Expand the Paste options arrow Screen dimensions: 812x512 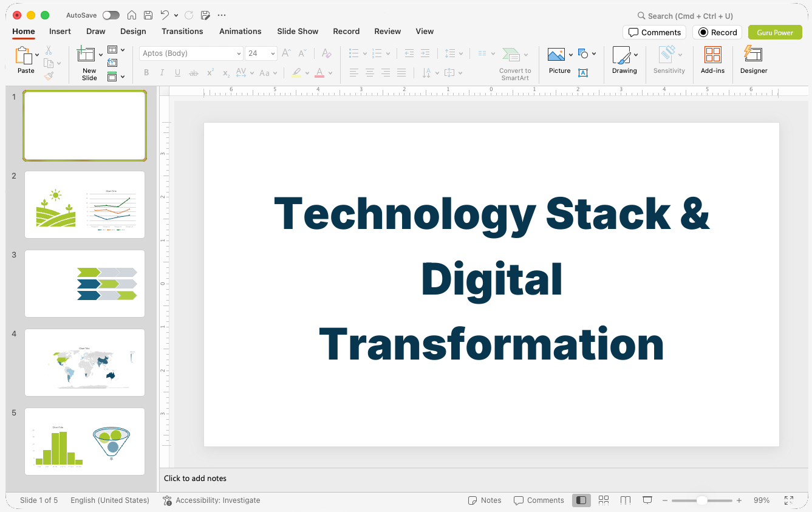point(37,55)
